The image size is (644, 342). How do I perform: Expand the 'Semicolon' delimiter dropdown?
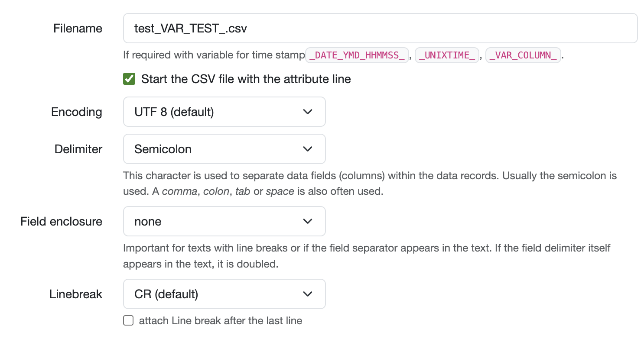224,149
